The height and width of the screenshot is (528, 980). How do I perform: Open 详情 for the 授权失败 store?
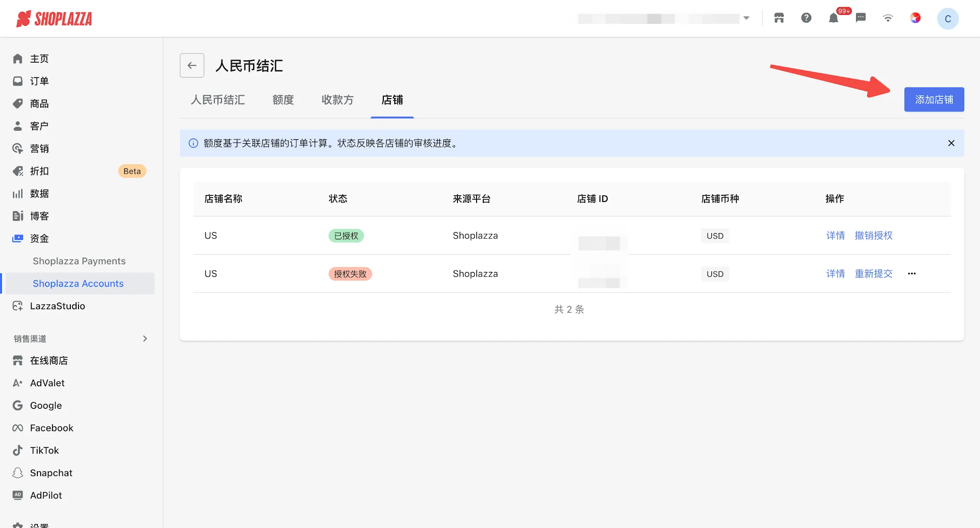pyautogui.click(x=835, y=274)
